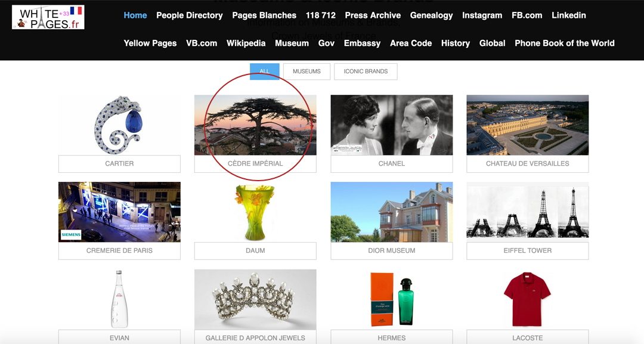Visit the FB.com link
The height and width of the screenshot is (344, 644).
pyautogui.click(x=527, y=15)
